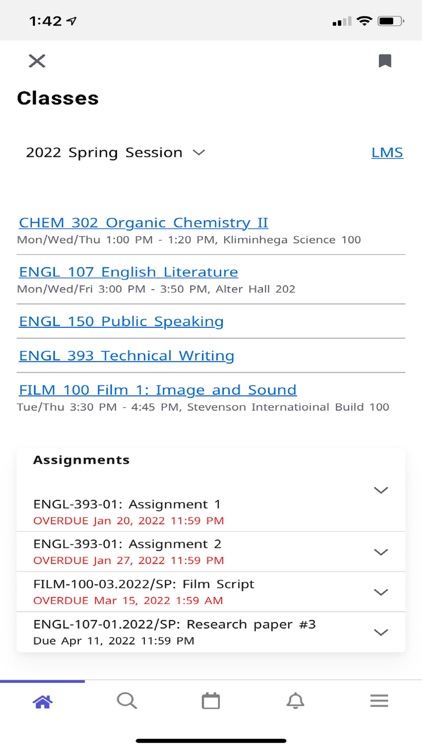Close the Classes page with X icon

click(37, 61)
